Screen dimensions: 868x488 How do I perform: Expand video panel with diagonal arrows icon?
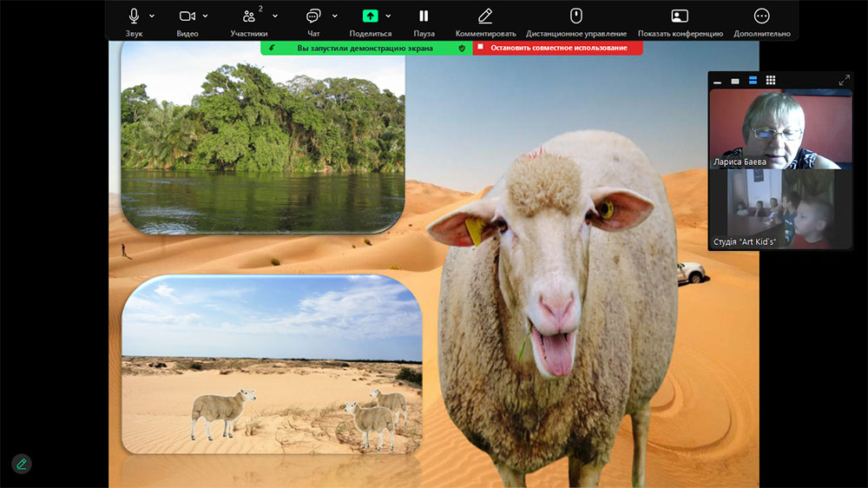pos(845,80)
